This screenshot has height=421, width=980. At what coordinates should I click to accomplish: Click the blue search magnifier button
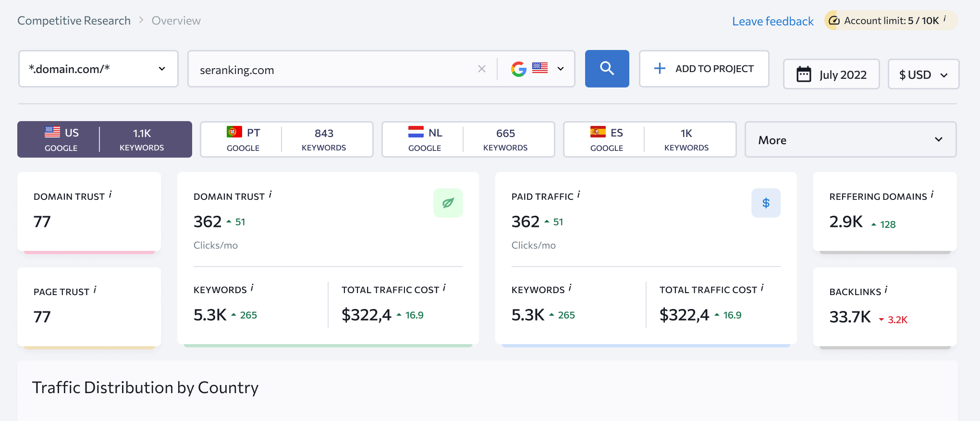pyautogui.click(x=607, y=69)
